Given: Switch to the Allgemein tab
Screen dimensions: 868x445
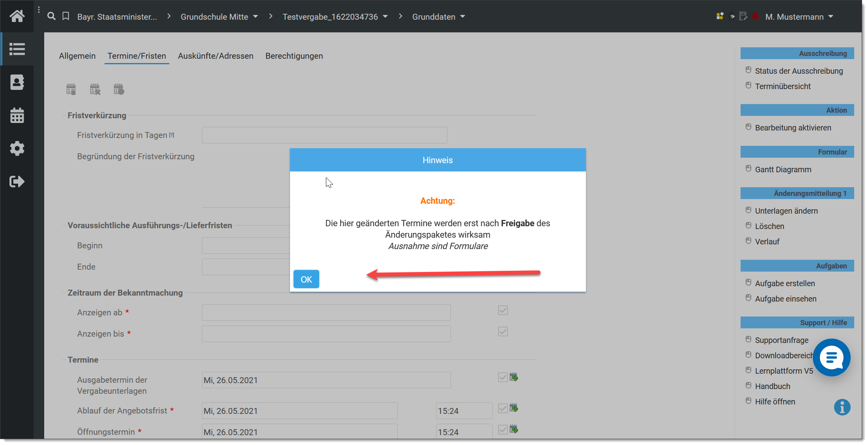Looking at the screenshot, I should (x=77, y=56).
